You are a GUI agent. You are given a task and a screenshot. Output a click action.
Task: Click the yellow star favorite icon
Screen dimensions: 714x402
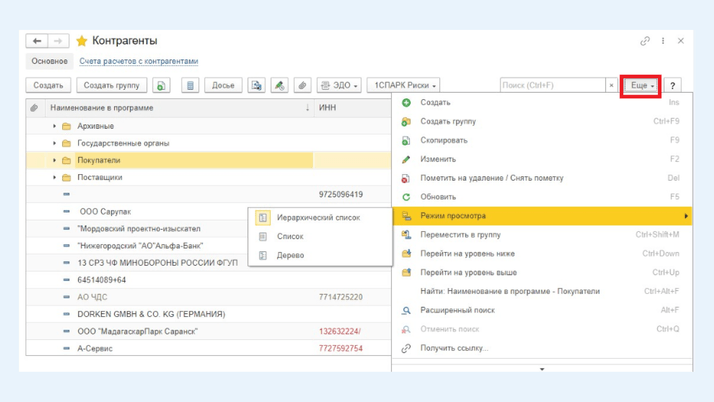tap(82, 41)
